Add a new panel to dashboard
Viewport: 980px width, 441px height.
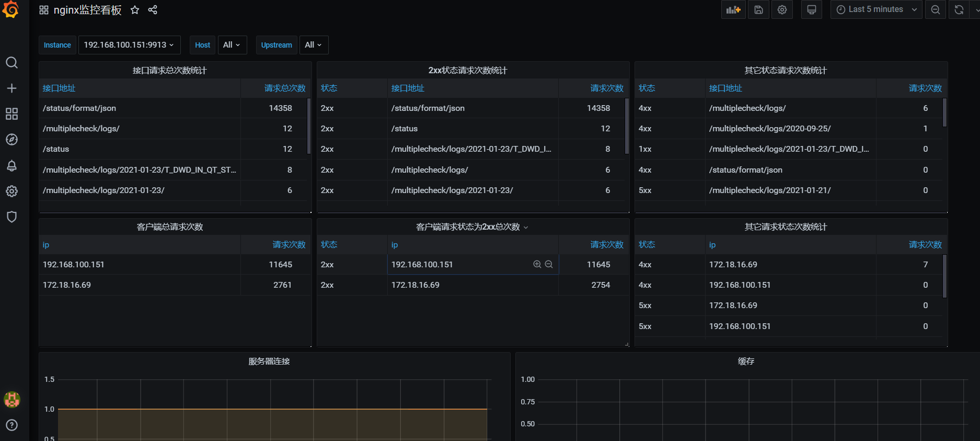click(733, 9)
